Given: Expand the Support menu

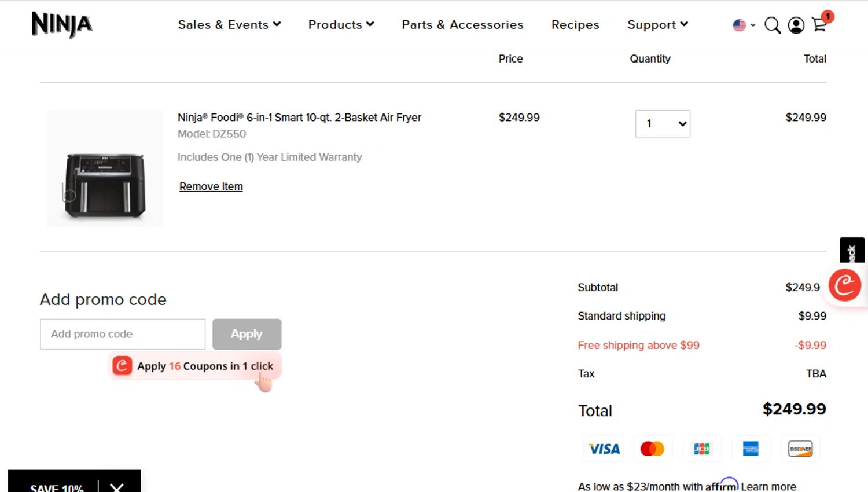Looking at the screenshot, I should [657, 25].
